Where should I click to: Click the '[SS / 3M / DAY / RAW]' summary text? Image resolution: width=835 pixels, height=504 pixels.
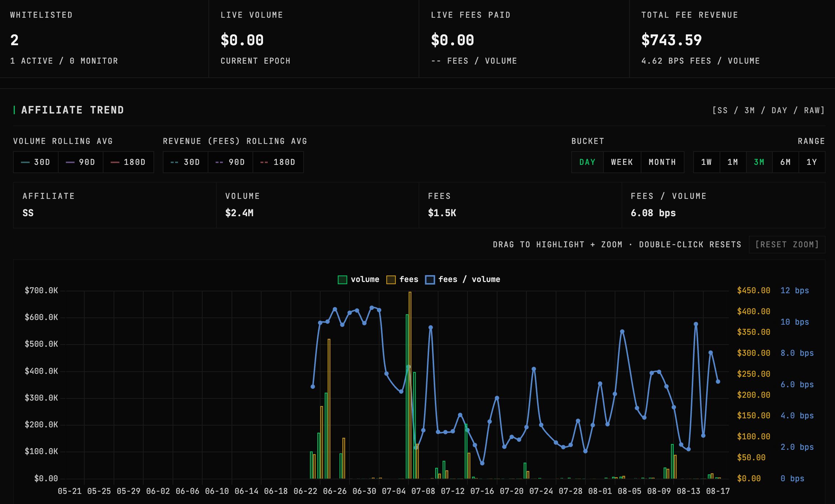(768, 111)
